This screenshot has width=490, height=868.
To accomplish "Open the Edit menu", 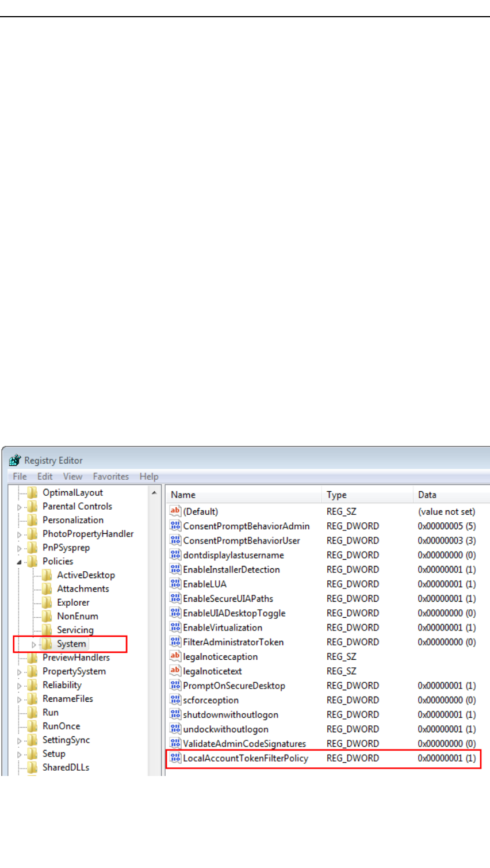I will (45, 476).
